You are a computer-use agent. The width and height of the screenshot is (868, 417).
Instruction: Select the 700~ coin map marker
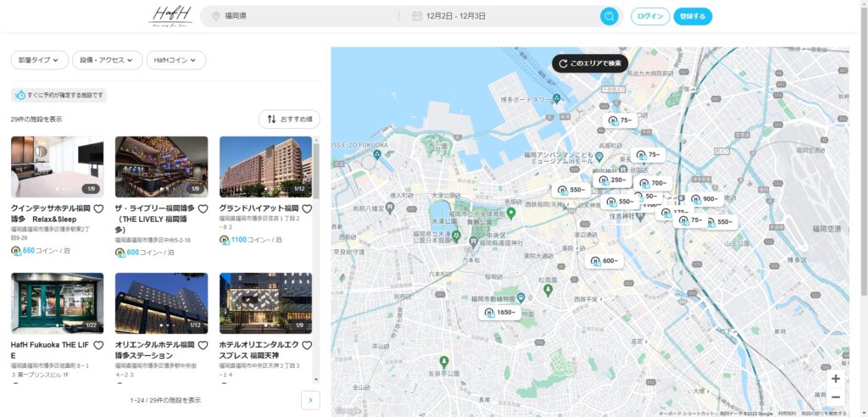652,183
